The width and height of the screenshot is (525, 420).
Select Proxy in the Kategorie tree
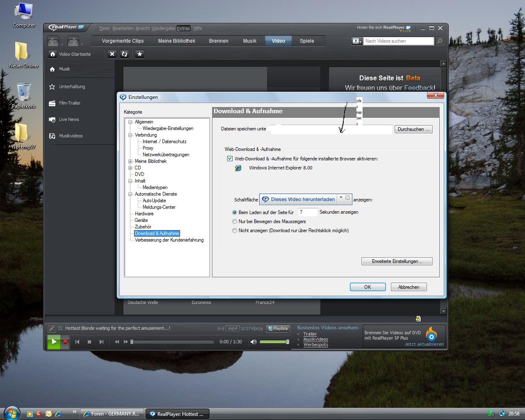148,148
